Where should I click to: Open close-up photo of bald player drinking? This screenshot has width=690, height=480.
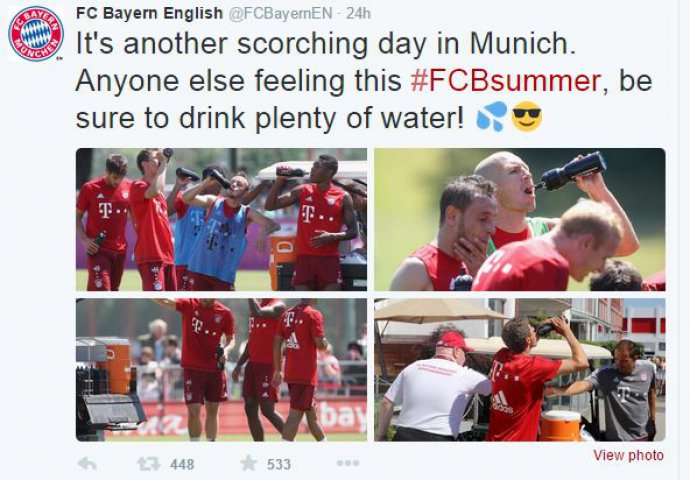point(520,220)
